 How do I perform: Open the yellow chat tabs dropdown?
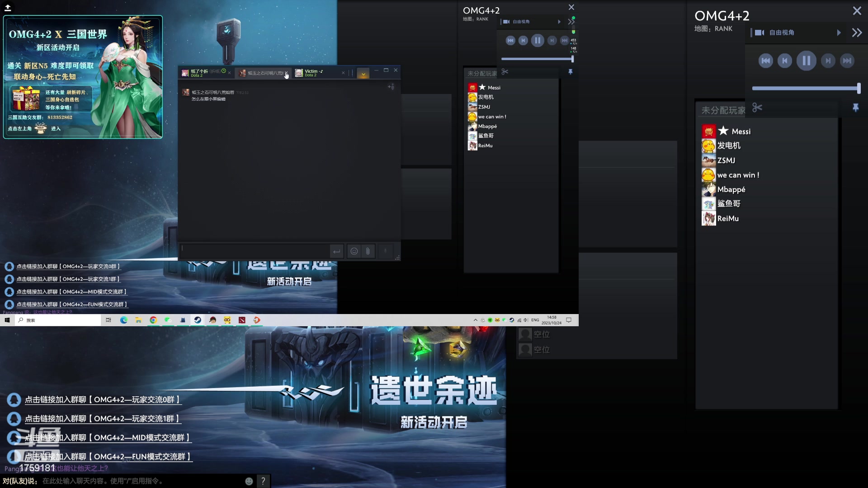click(x=363, y=73)
